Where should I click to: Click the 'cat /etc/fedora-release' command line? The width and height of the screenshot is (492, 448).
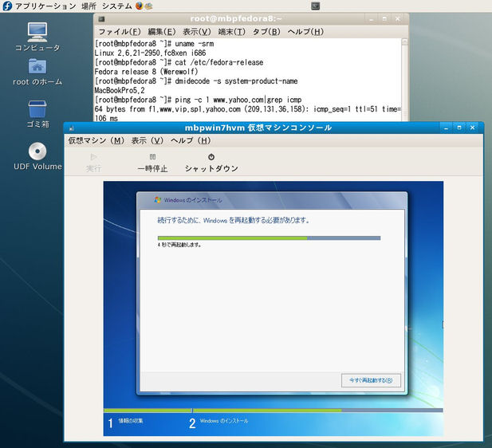coord(179,62)
